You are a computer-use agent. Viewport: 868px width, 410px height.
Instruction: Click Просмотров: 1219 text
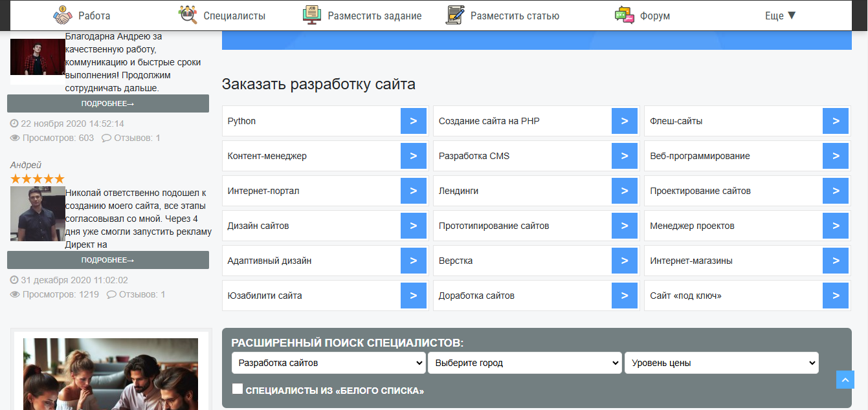(61, 294)
